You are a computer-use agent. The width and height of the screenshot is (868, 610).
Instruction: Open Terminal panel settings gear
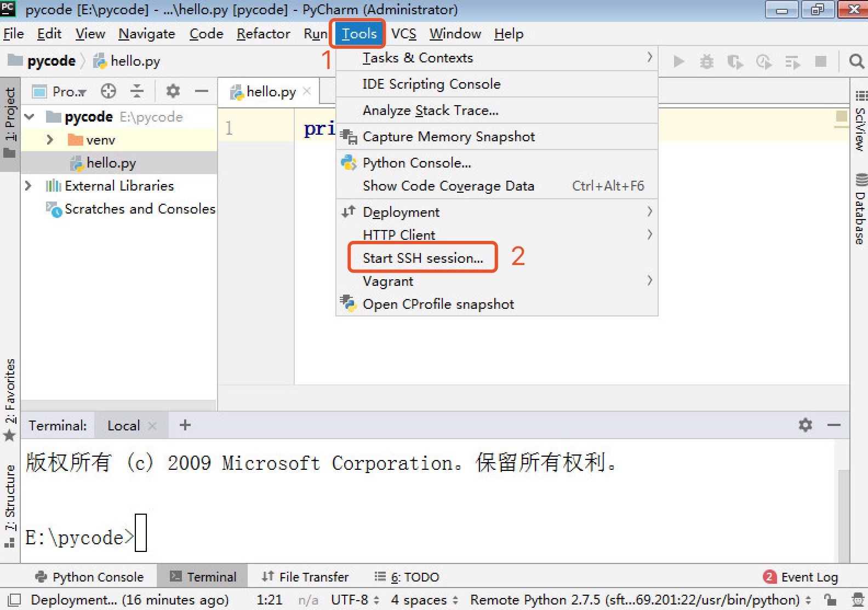point(806,425)
